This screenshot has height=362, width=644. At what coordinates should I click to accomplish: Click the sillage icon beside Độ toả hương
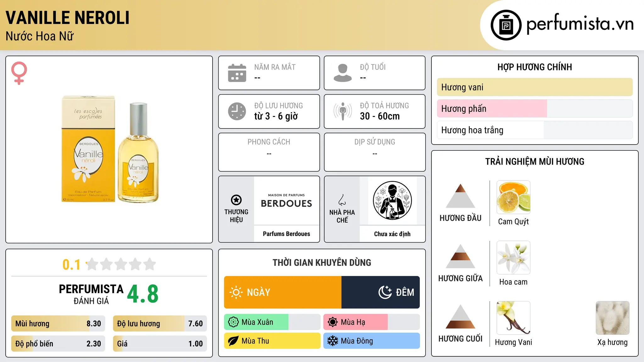[343, 111]
